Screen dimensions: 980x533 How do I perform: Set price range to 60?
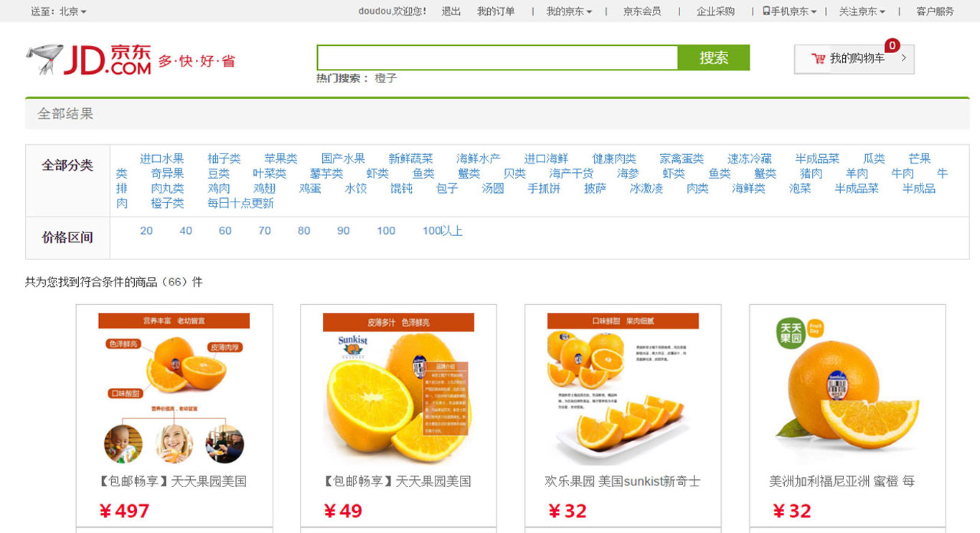225,231
